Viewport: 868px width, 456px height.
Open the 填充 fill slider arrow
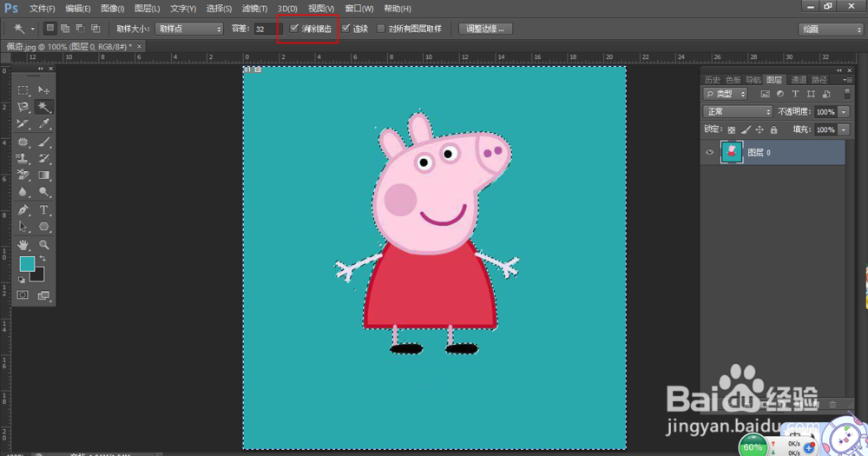pyautogui.click(x=844, y=129)
